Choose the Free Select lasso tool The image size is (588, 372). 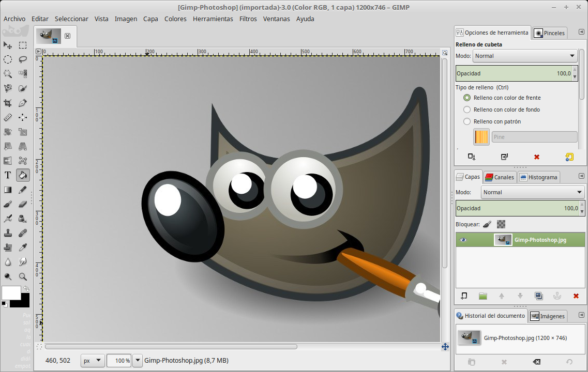23,59
